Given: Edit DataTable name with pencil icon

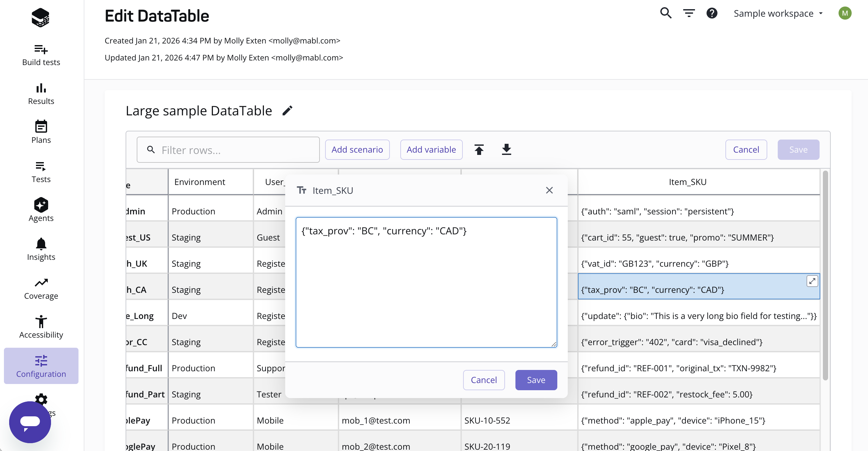Looking at the screenshot, I should 287,110.
